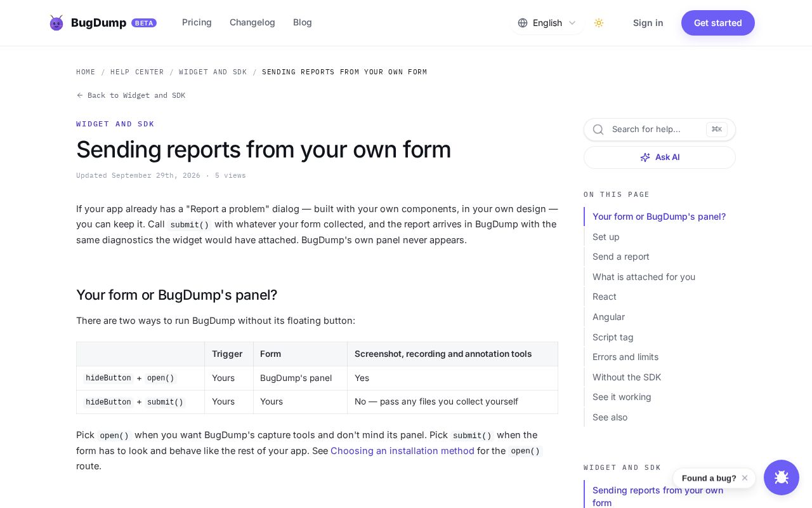Jump to Without the SDK section
This screenshot has height=508, width=812.
pos(627,377)
